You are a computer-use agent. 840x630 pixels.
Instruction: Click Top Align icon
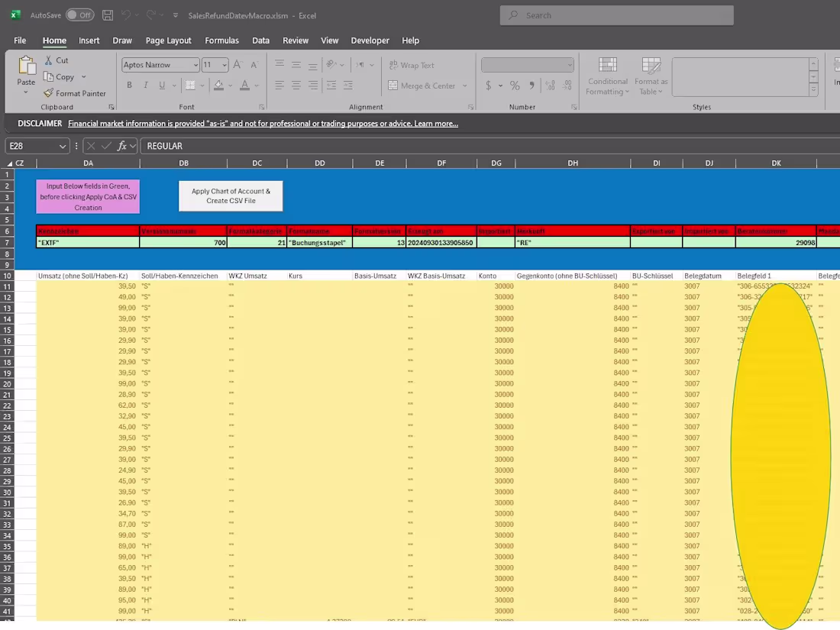(279, 65)
